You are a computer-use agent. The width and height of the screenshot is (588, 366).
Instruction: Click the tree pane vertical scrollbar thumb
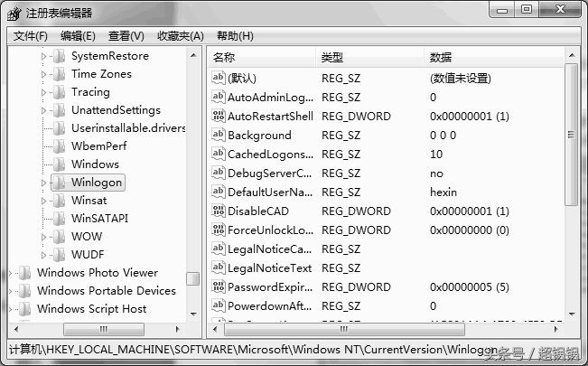point(193,278)
